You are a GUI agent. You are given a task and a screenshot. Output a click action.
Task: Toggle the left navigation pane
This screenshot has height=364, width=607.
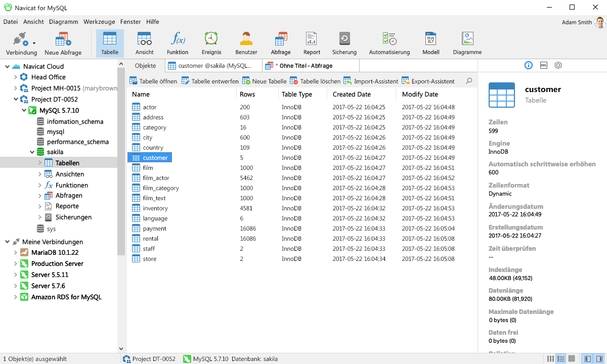coord(587,358)
